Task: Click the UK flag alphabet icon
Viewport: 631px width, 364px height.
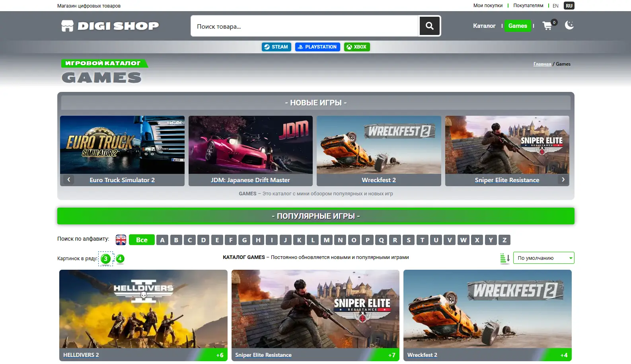Action: pyautogui.click(x=121, y=240)
